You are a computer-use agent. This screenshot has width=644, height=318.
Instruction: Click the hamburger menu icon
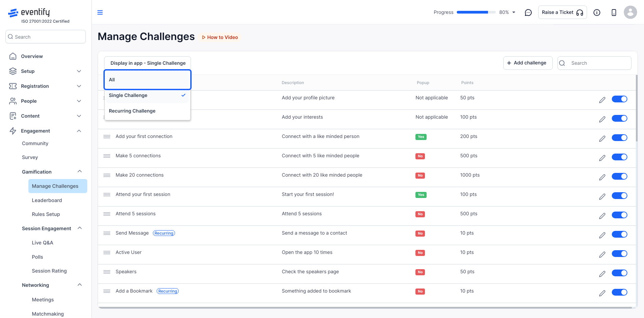(x=100, y=13)
